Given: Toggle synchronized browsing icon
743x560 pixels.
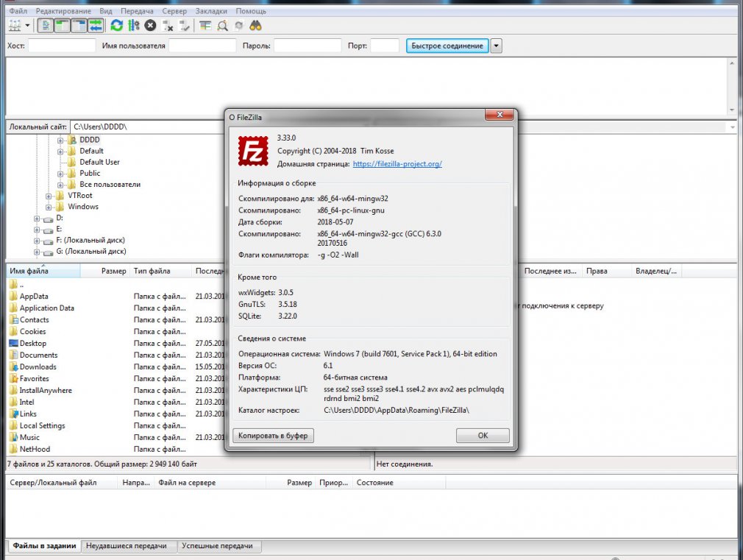Looking at the screenshot, I should (x=239, y=26).
